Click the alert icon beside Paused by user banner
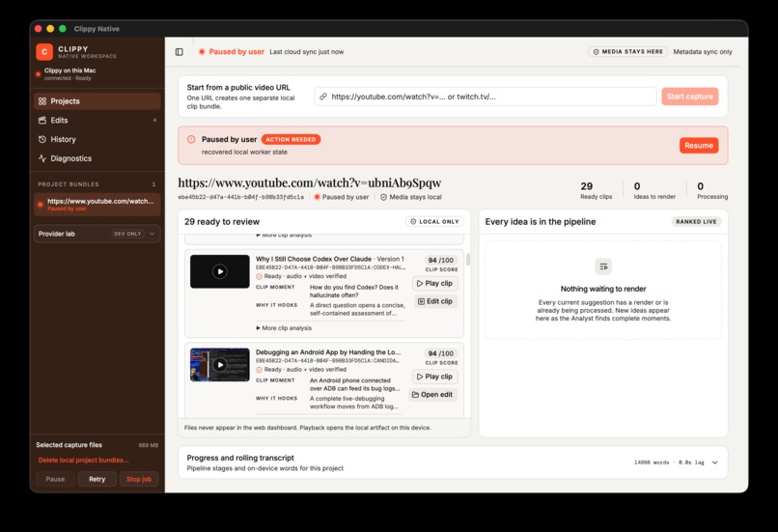 [x=191, y=139]
